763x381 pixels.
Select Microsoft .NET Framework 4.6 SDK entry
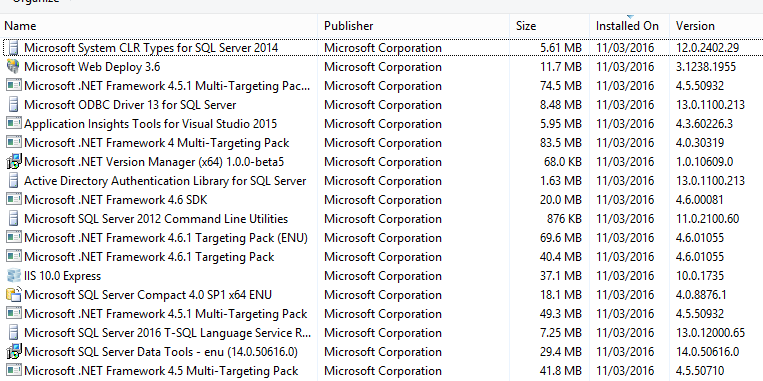[116, 200]
